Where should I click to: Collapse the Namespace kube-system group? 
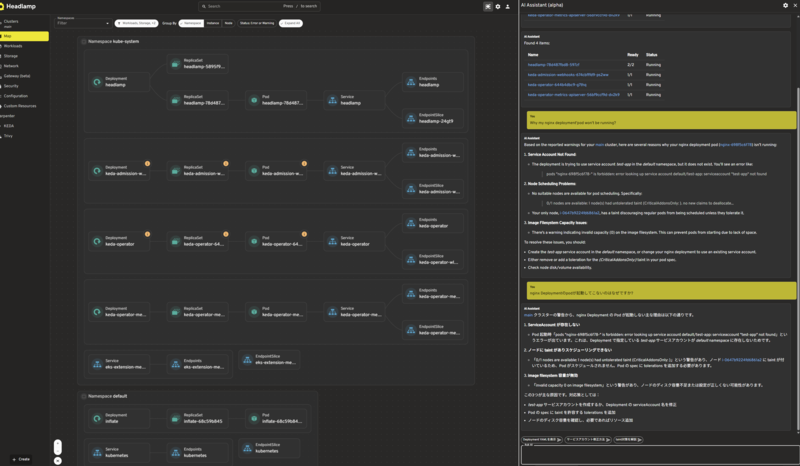pos(84,41)
